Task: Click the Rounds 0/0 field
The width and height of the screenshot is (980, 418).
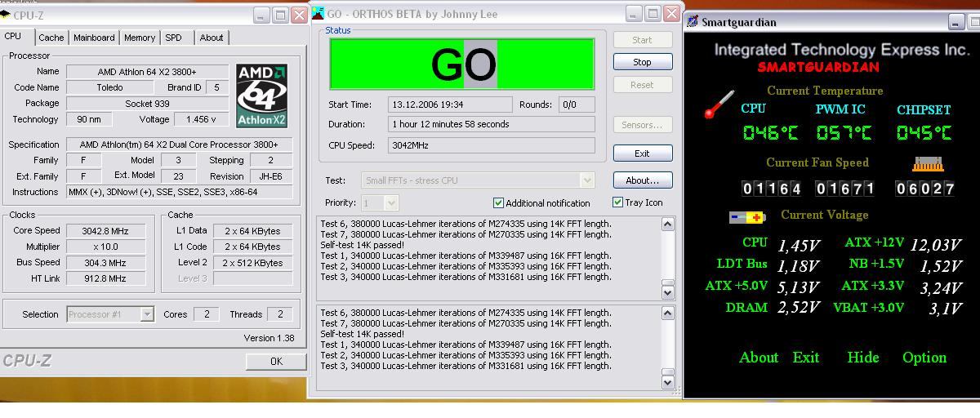Action: (577, 104)
